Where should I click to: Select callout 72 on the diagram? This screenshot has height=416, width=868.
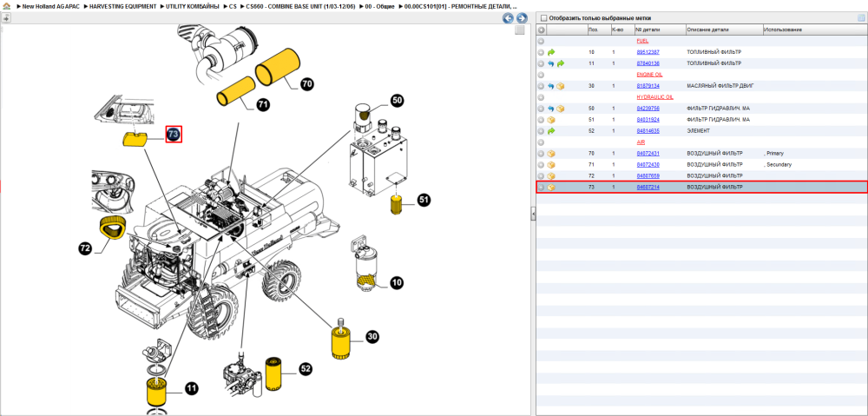point(85,248)
